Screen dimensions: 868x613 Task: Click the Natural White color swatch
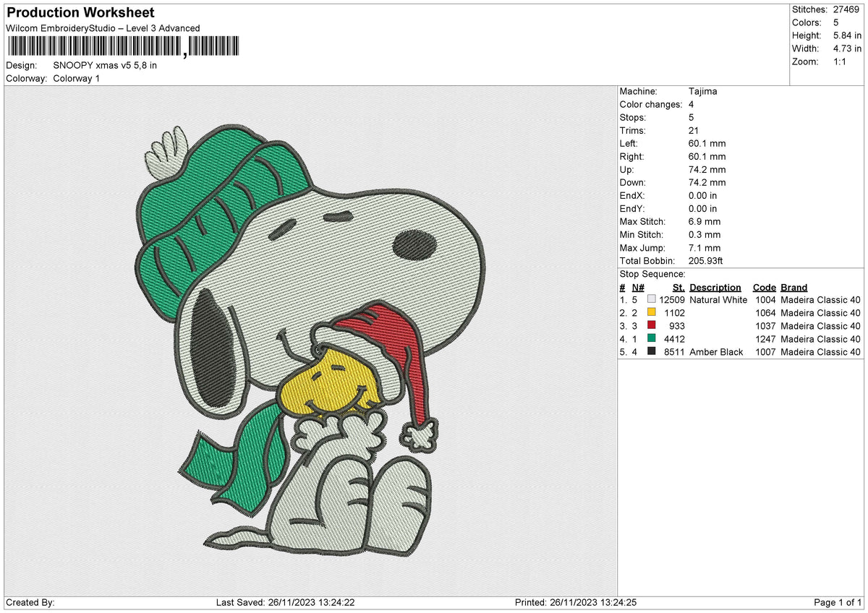coord(652,299)
